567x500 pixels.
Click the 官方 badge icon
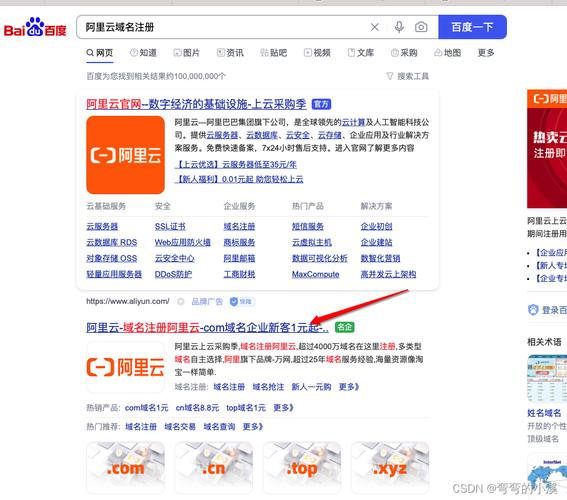pos(321,104)
